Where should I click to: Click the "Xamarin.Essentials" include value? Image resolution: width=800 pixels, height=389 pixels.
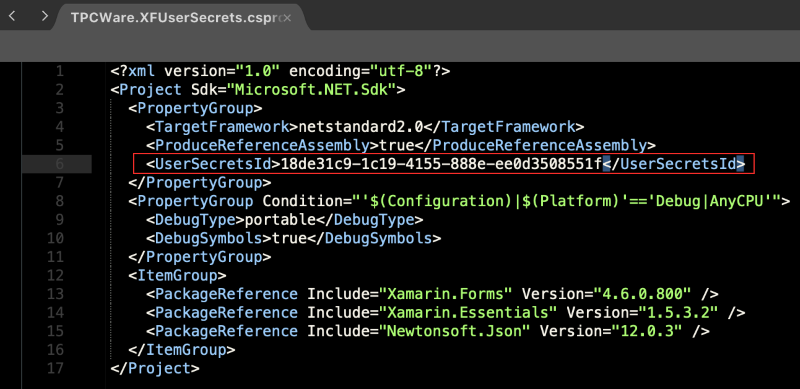point(468,312)
